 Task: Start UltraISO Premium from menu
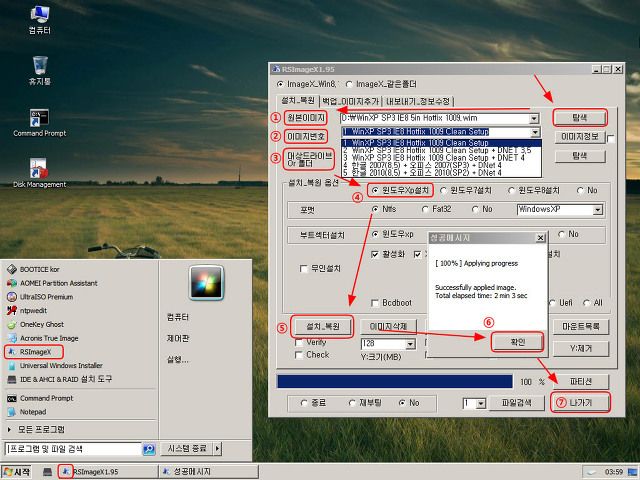point(46,297)
